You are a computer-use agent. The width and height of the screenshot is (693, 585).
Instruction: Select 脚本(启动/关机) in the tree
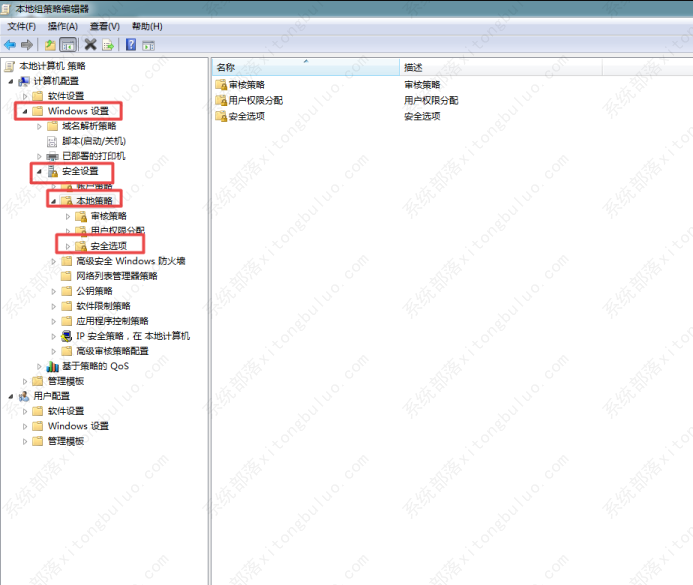[94, 141]
